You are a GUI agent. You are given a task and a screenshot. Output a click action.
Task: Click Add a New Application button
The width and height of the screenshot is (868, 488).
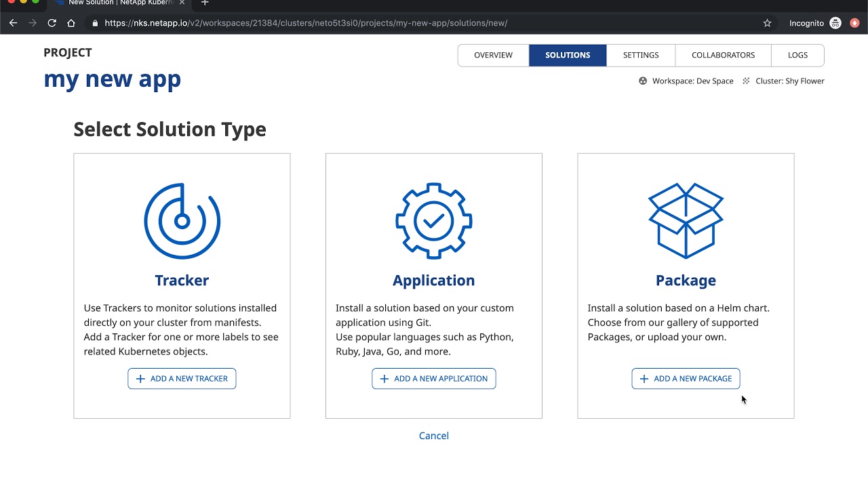[x=434, y=378]
